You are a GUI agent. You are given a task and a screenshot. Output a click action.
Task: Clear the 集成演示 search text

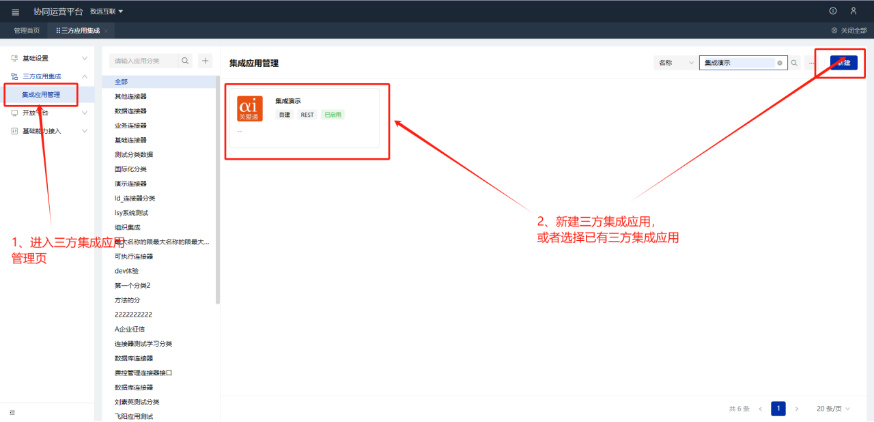coord(779,63)
